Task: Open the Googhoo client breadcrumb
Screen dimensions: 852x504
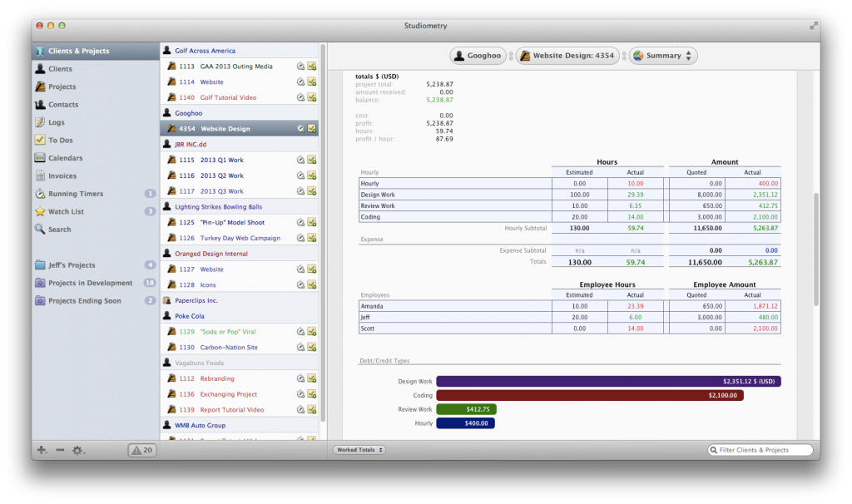Action: point(480,56)
